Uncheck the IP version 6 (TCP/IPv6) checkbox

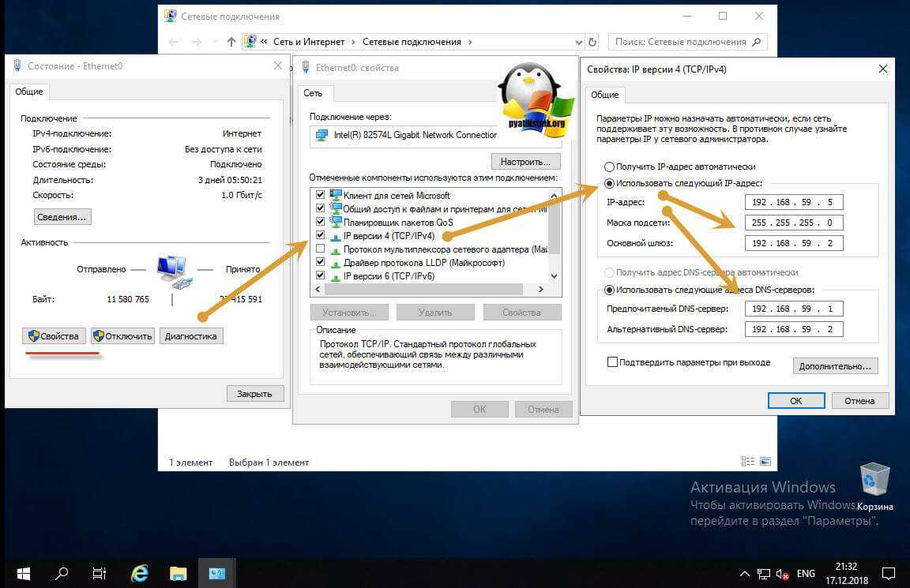[x=320, y=276]
